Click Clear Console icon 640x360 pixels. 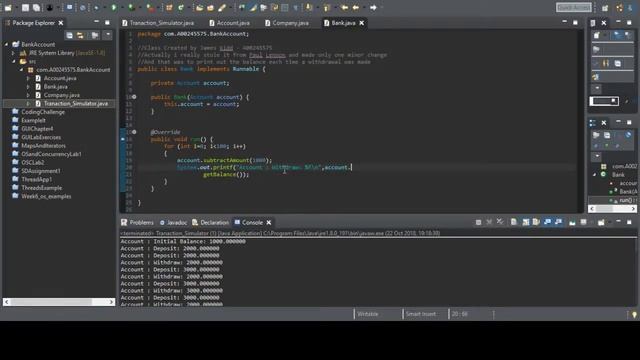pyautogui.click(x=514, y=222)
